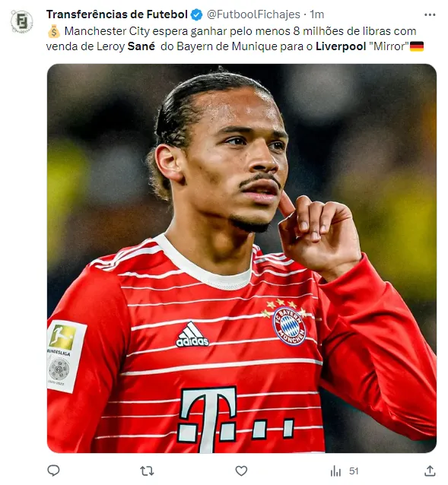This screenshot has width=448, height=485.
Task: Open the attached player photo
Action: coord(242,258)
